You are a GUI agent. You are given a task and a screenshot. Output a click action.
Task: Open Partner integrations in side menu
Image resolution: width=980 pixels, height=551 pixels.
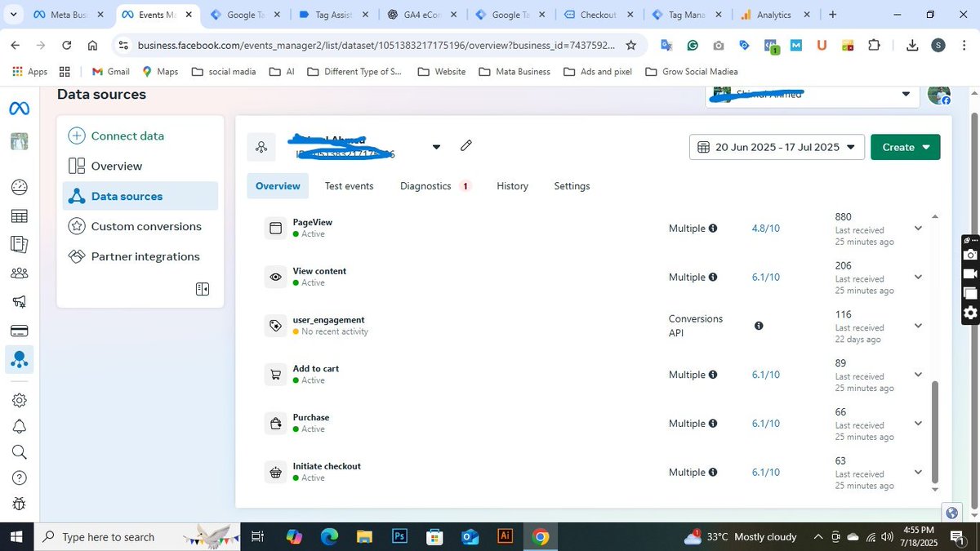145,256
